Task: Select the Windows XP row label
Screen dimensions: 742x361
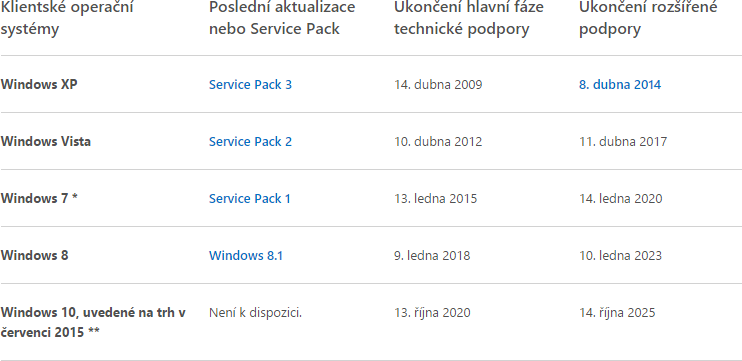Action: [39, 85]
